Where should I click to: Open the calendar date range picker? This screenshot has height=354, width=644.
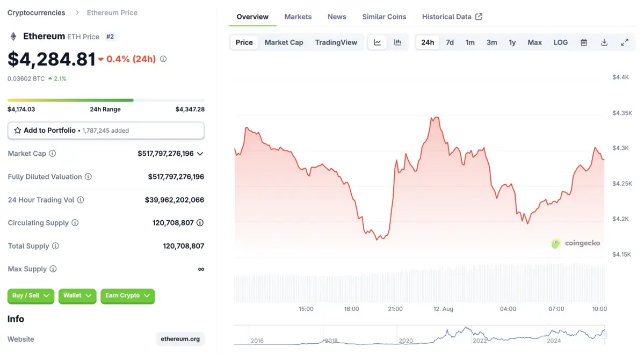584,42
